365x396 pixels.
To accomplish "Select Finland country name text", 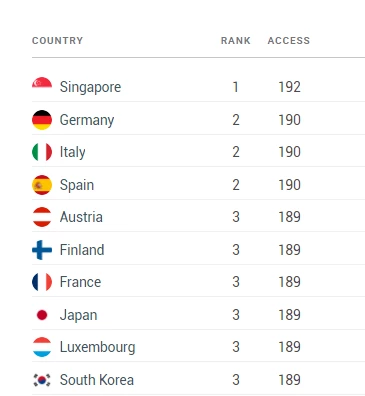I will pos(82,250).
